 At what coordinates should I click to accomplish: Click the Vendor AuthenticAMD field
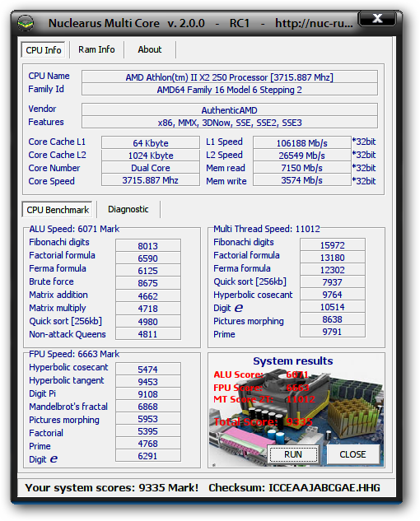230,110
